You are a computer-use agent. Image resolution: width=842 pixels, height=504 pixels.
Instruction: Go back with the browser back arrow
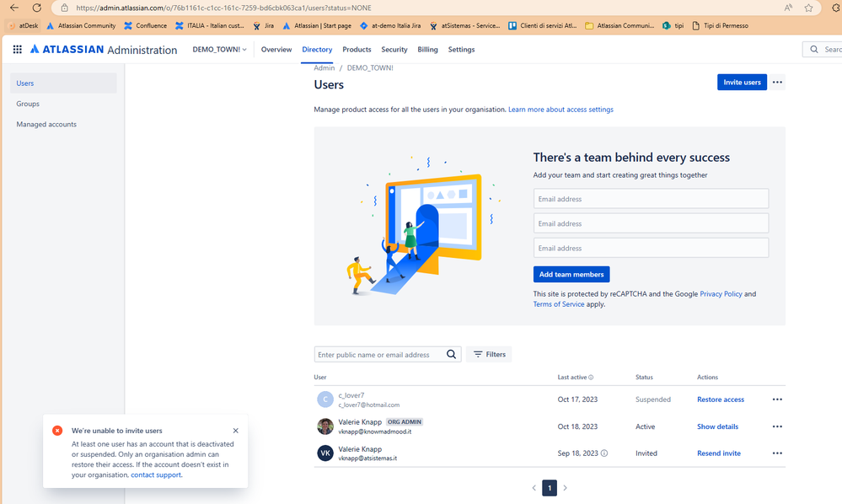click(14, 8)
